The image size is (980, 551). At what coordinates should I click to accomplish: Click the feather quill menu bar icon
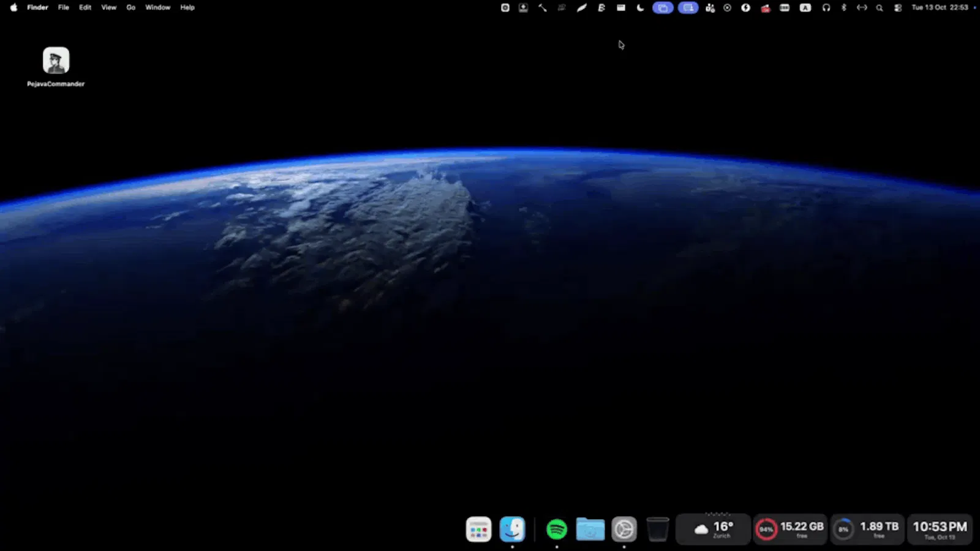point(581,8)
